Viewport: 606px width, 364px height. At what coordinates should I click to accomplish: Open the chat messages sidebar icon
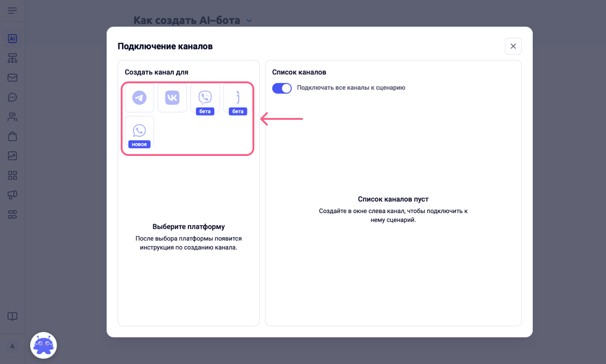(x=12, y=97)
